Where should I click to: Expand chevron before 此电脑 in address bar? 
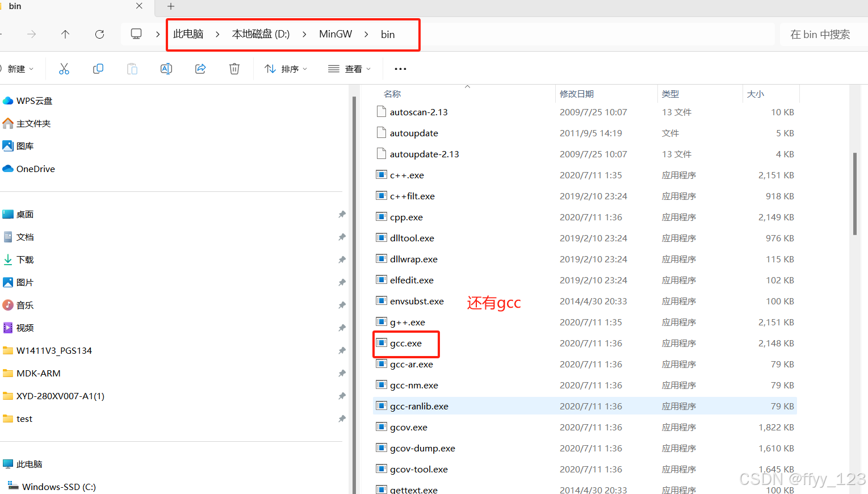pos(158,34)
